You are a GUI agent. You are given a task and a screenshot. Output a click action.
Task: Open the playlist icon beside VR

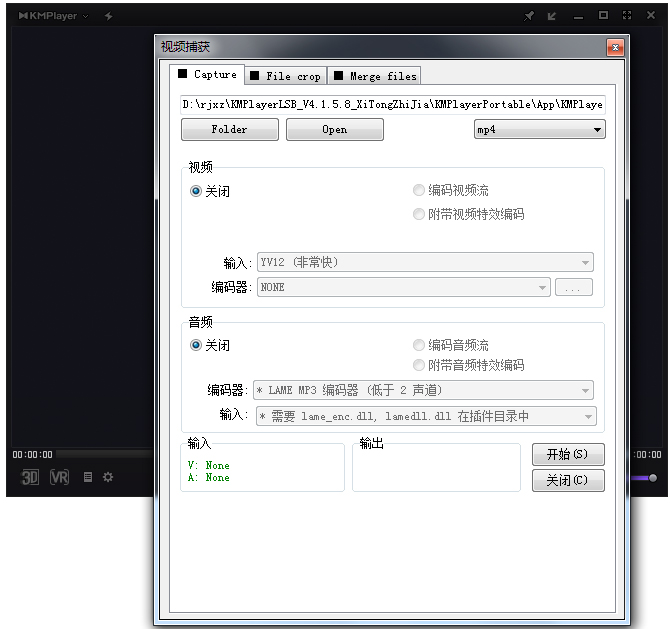tap(88, 478)
